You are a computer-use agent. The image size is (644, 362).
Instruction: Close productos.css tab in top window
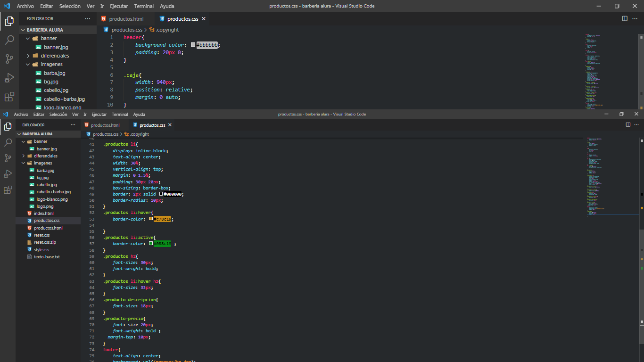[204, 19]
